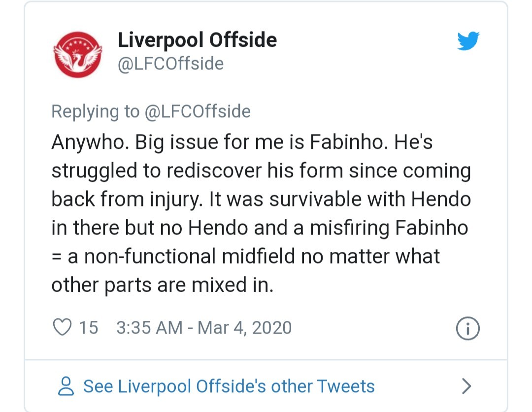The width and height of the screenshot is (532, 412).
Task: Click the tweet timestamp Mar 4, 2020
Action: click(204, 327)
